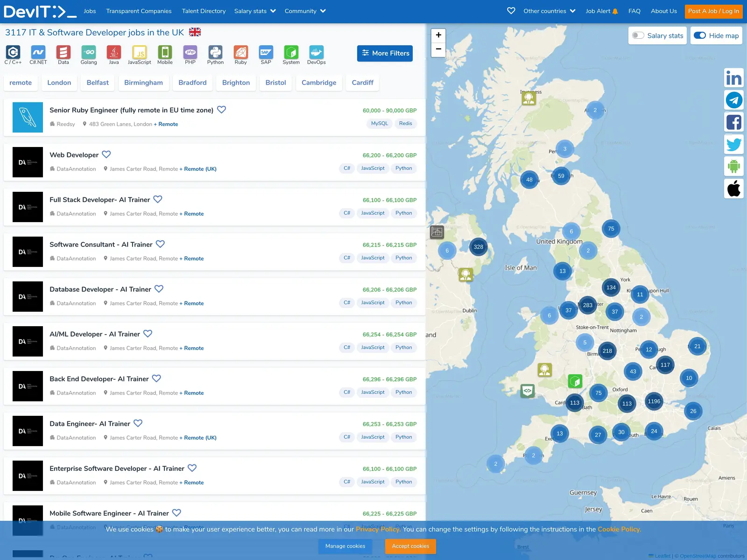Click the 1196 job cluster on map

click(x=654, y=401)
